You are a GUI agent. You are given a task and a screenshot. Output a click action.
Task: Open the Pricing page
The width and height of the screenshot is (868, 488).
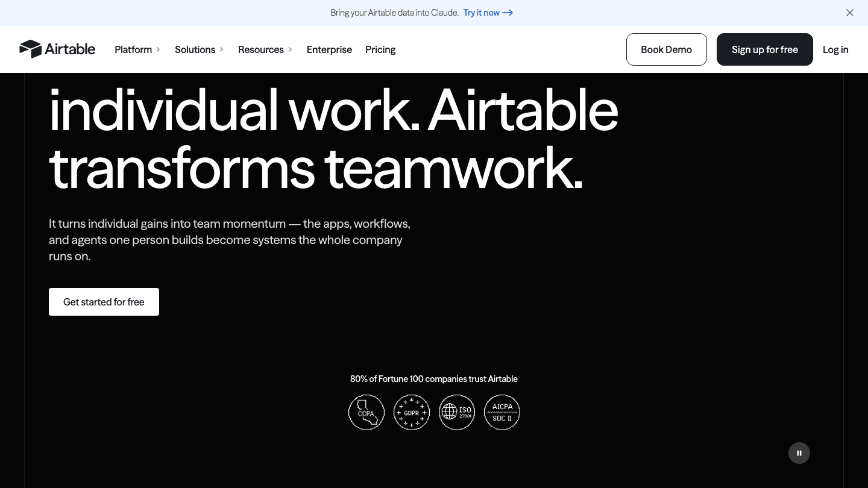pos(380,49)
